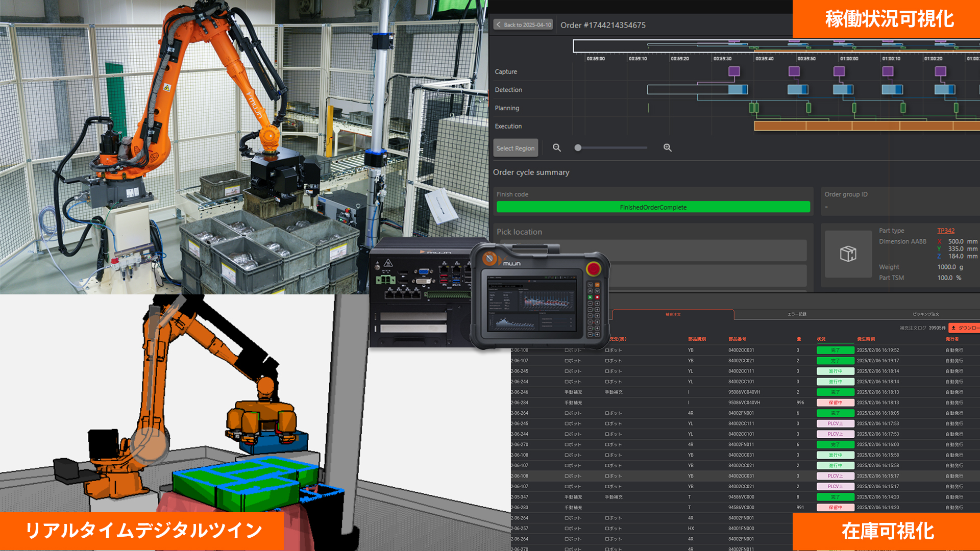
Task: Click the zoom out magnifier icon
Action: (557, 148)
